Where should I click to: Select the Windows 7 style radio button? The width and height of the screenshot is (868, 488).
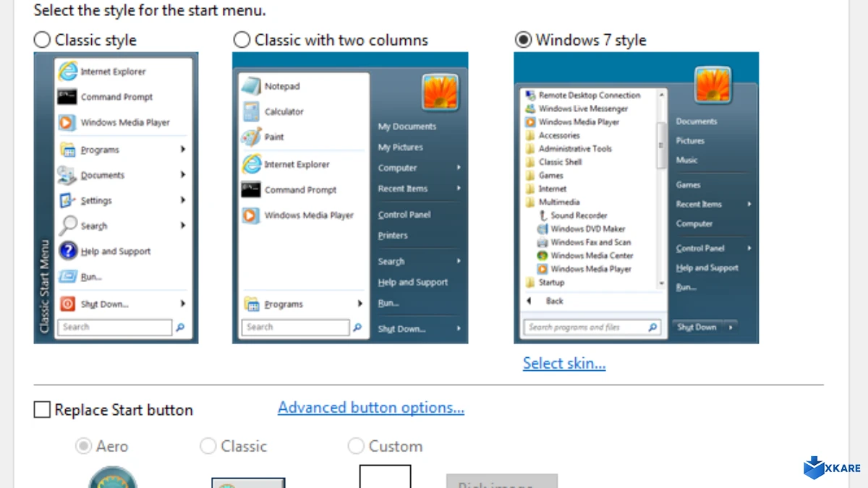pyautogui.click(x=523, y=40)
